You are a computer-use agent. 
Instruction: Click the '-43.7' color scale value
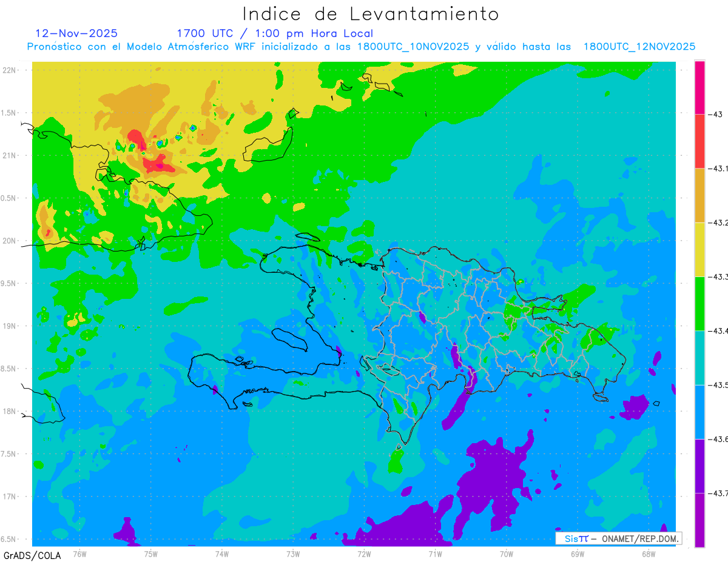point(719,493)
